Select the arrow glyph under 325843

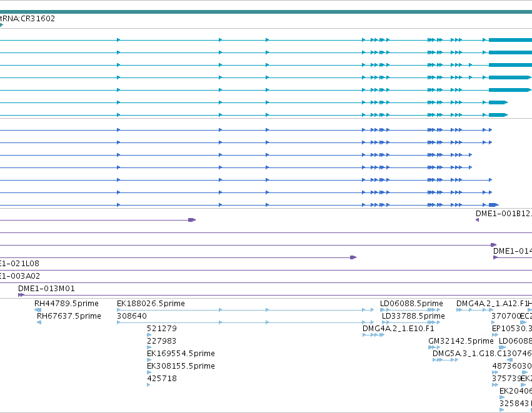pyautogui.click(x=502, y=410)
